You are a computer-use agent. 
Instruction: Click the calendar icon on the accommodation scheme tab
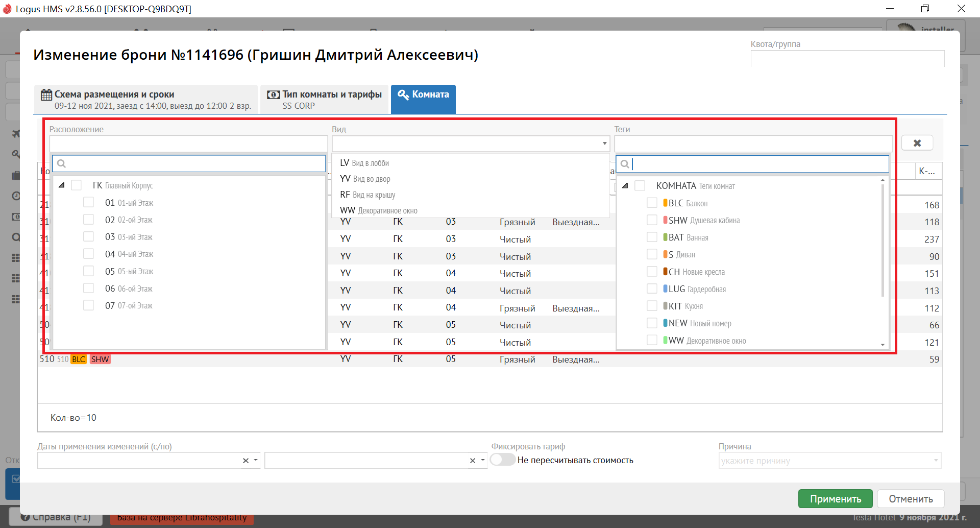46,95
